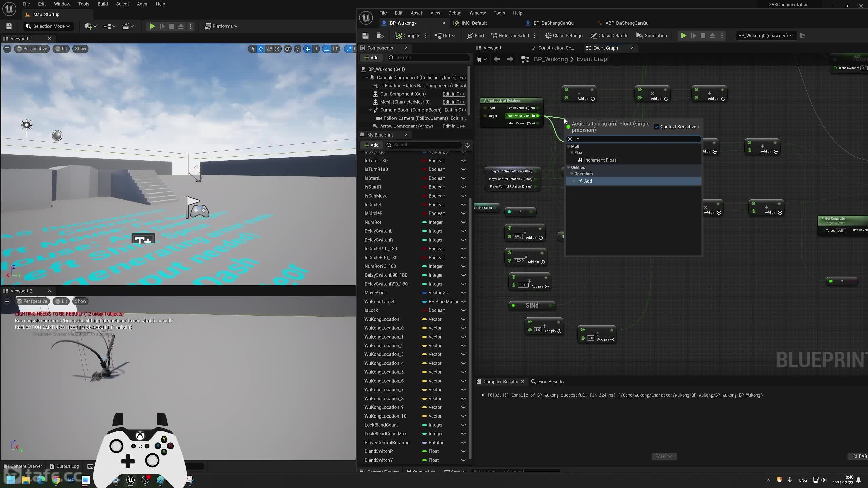The width and height of the screenshot is (868, 488).
Task: Collapse Camera Boom component tree
Action: 370,110
